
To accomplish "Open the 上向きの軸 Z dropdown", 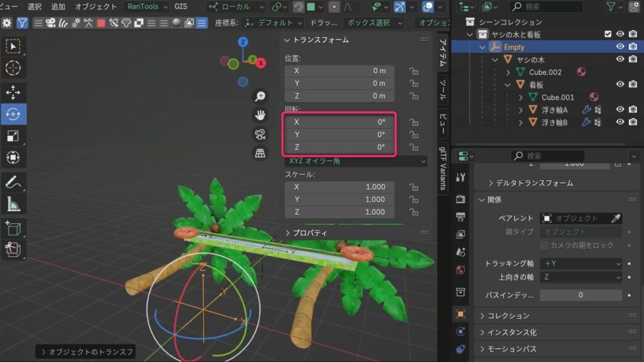I will coord(580,277).
